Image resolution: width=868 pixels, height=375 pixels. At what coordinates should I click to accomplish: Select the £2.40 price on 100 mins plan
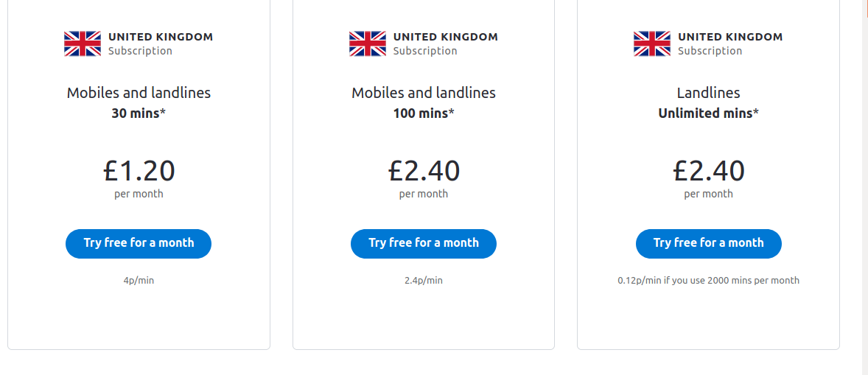point(424,171)
